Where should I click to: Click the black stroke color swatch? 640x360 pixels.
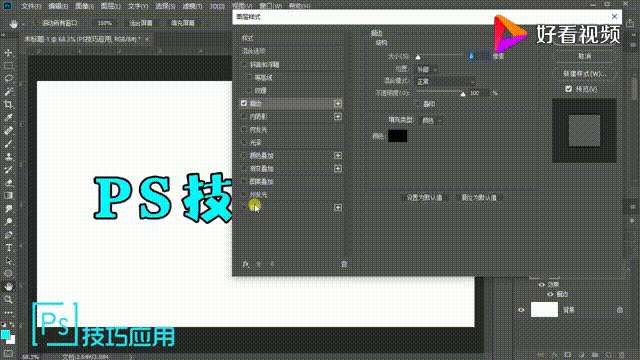tap(397, 136)
